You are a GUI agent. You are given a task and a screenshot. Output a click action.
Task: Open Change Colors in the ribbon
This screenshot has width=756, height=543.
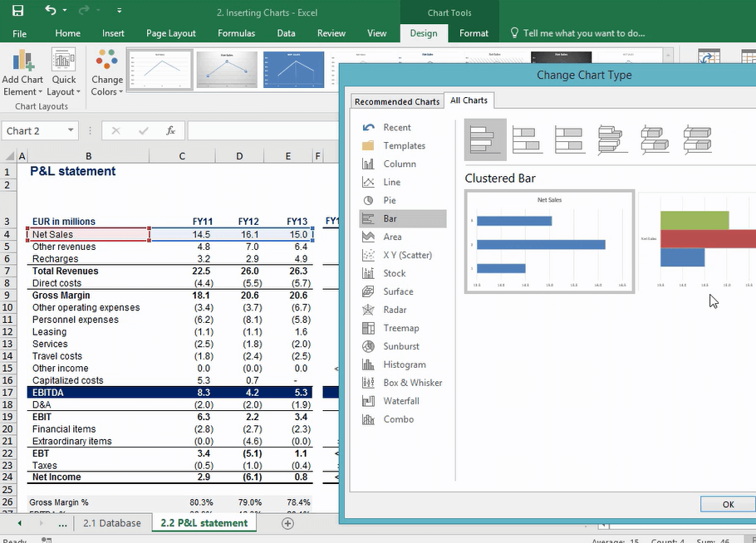[106, 75]
